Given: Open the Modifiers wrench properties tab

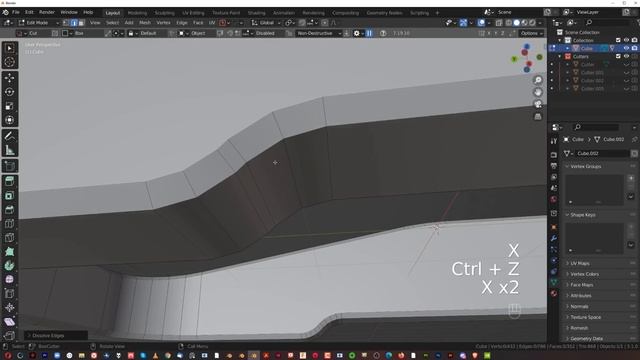Looking at the screenshot, I should [x=554, y=238].
